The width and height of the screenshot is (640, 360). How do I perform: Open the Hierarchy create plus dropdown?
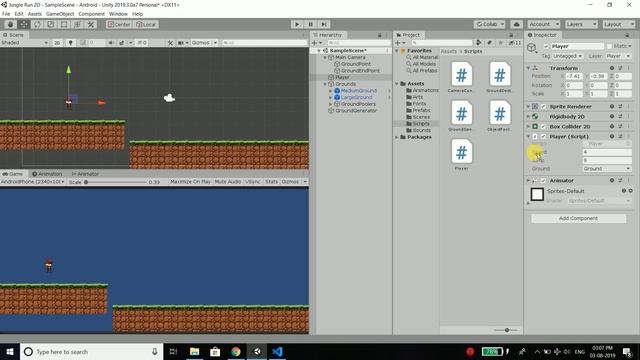pyautogui.click(x=316, y=43)
